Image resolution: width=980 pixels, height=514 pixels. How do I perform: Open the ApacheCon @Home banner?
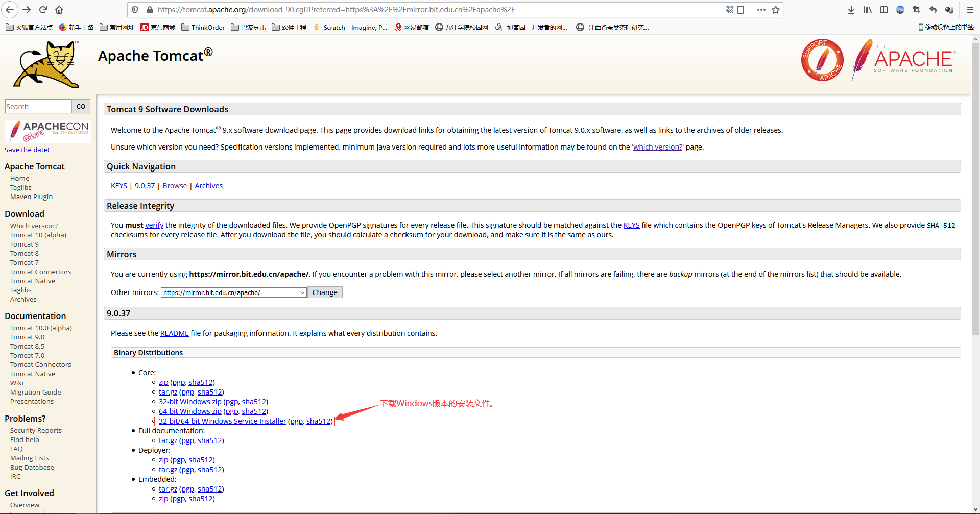point(47,132)
